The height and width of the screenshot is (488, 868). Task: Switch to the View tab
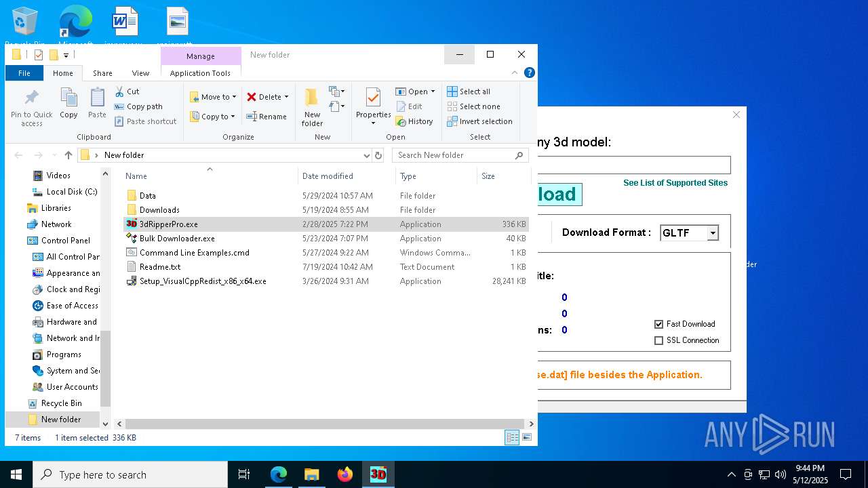(140, 73)
